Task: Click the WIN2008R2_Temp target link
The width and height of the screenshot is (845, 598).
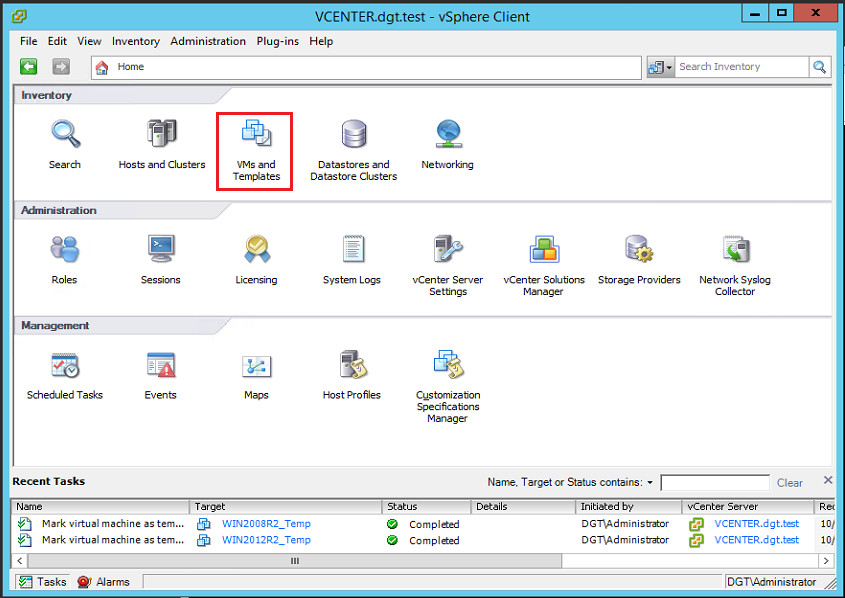Action: click(x=266, y=524)
